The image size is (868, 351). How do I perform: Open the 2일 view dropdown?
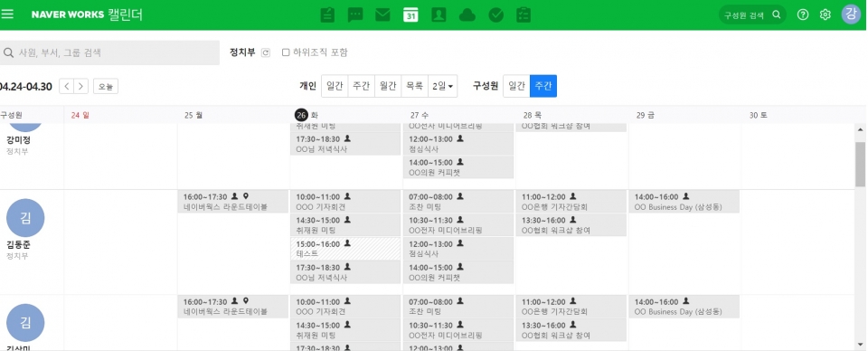[x=443, y=86]
